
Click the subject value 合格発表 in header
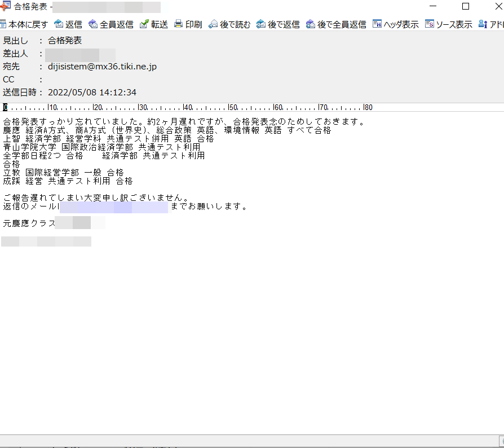65,41
